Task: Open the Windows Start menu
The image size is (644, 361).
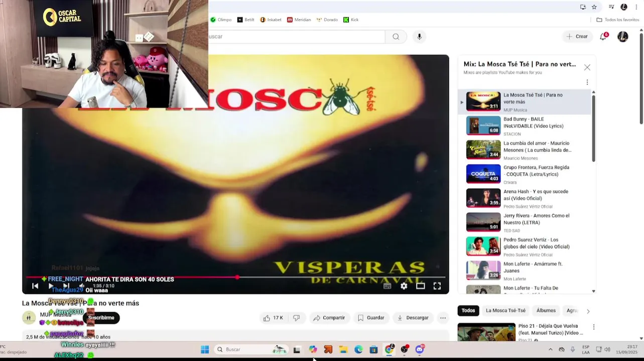Action: click(205, 349)
